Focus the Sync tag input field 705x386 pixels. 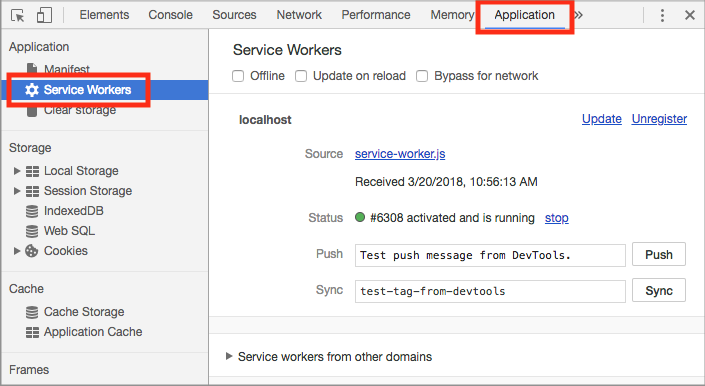[x=490, y=291]
